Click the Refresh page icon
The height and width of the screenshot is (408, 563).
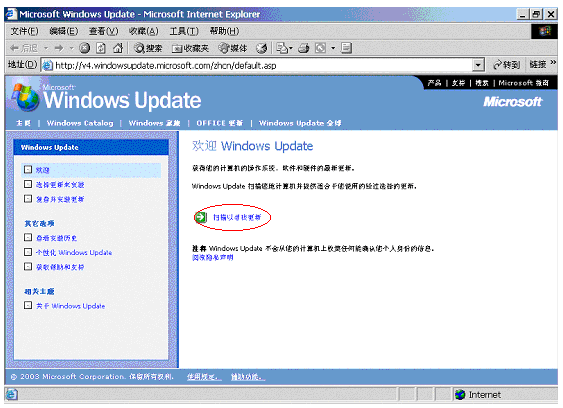pos(101,48)
